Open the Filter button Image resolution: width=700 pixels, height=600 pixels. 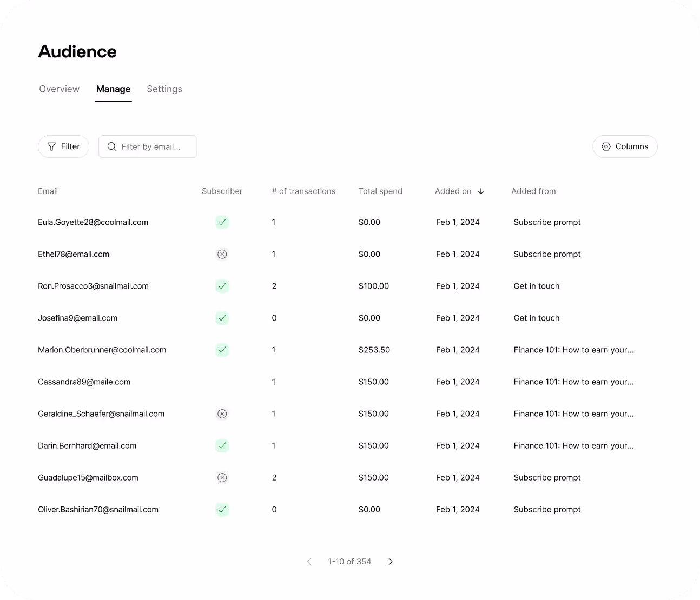[x=63, y=146]
